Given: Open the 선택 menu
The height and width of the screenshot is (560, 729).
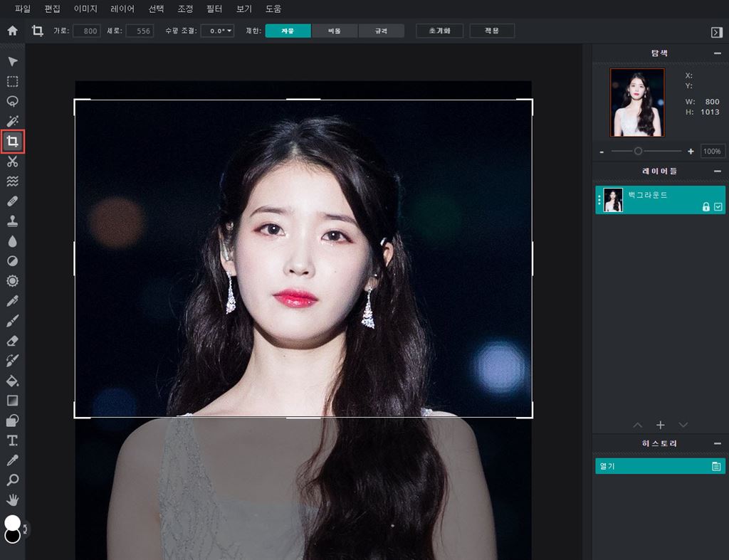Looking at the screenshot, I should [x=156, y=9].
